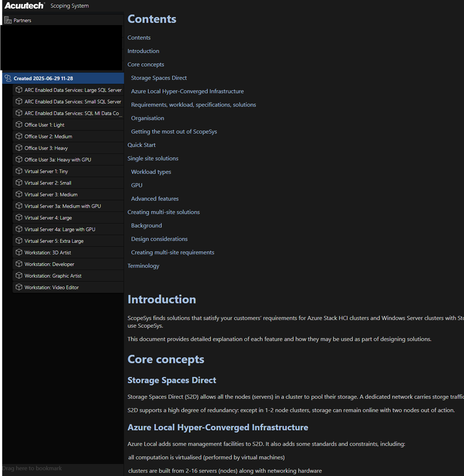464x476 pixels.
Task: Click cube icon for Large SQL Server
Action: click(19, 90)
